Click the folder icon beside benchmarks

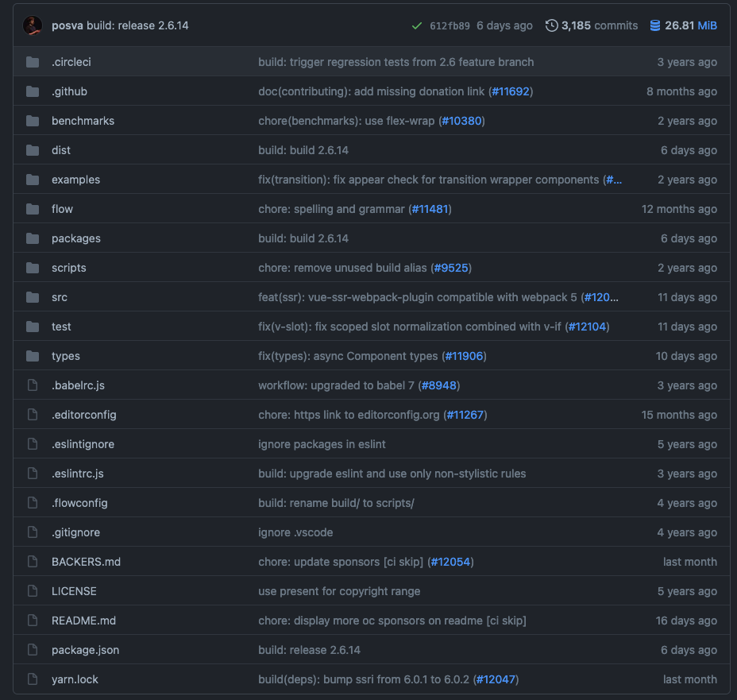click(33, 121)
